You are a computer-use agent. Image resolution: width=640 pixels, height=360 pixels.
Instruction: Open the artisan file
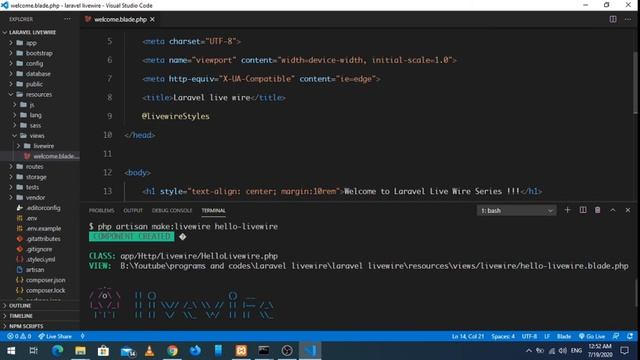click(x=35, y=269)
